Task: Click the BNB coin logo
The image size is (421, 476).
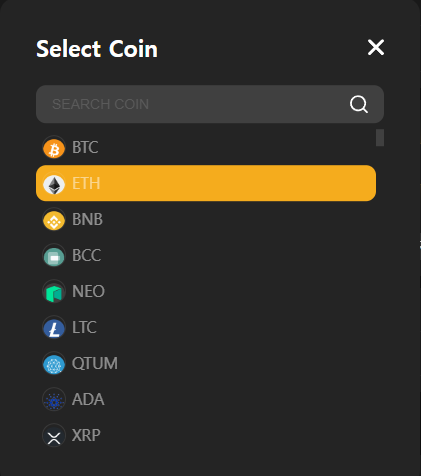Action: pos(54,220)
